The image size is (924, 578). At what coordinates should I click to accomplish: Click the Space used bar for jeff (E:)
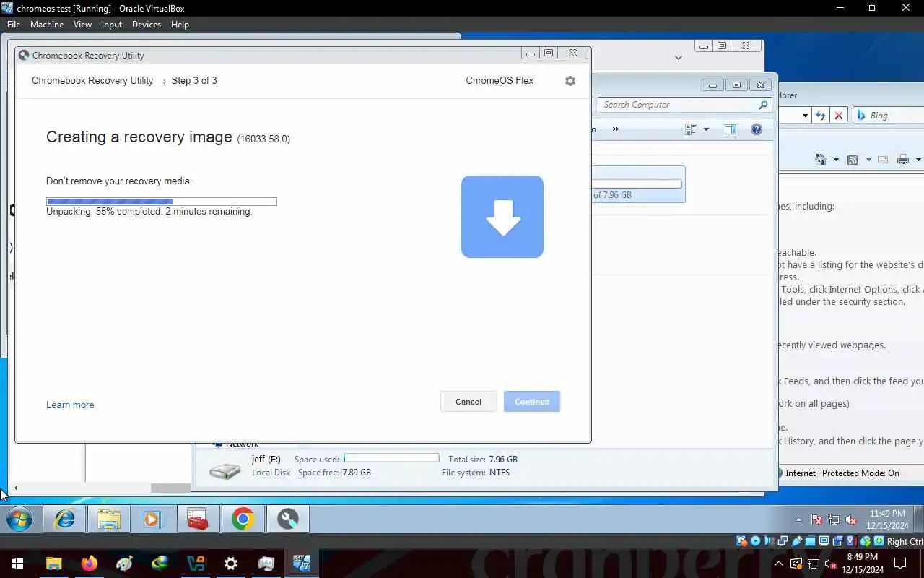(391, 458)
